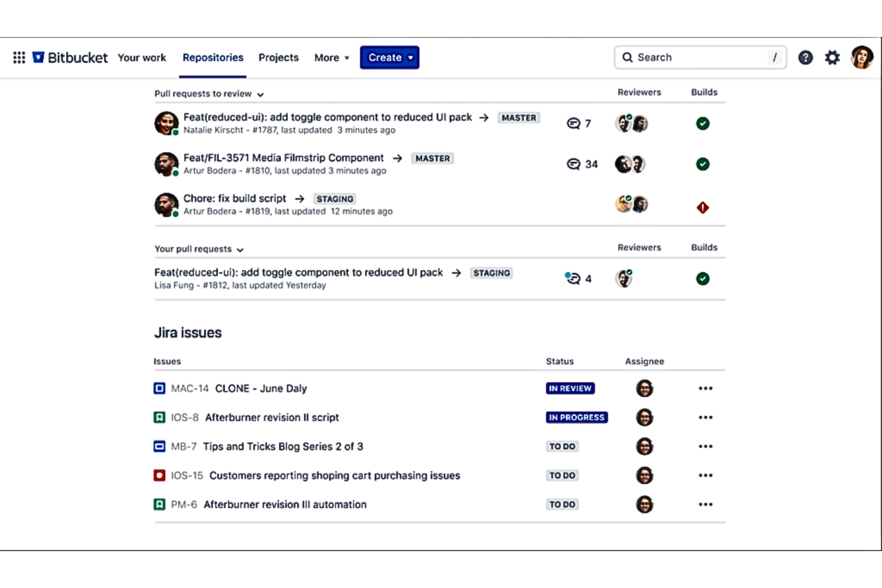Viewport: 882px width, 588px height.
Task: Open Lisa Fung's Feat(reduced-ui) pull request
Action: click(x=299, y=272)
